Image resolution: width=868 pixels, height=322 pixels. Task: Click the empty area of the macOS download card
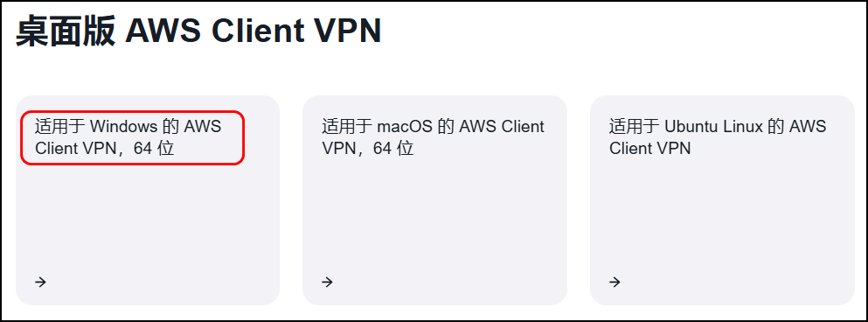(434, 221)
